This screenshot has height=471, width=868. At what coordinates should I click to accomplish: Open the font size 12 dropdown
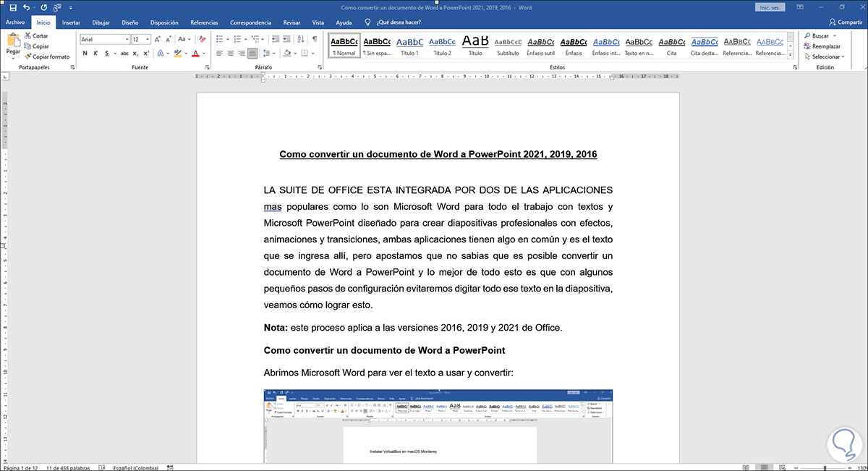tap(148, 39)
